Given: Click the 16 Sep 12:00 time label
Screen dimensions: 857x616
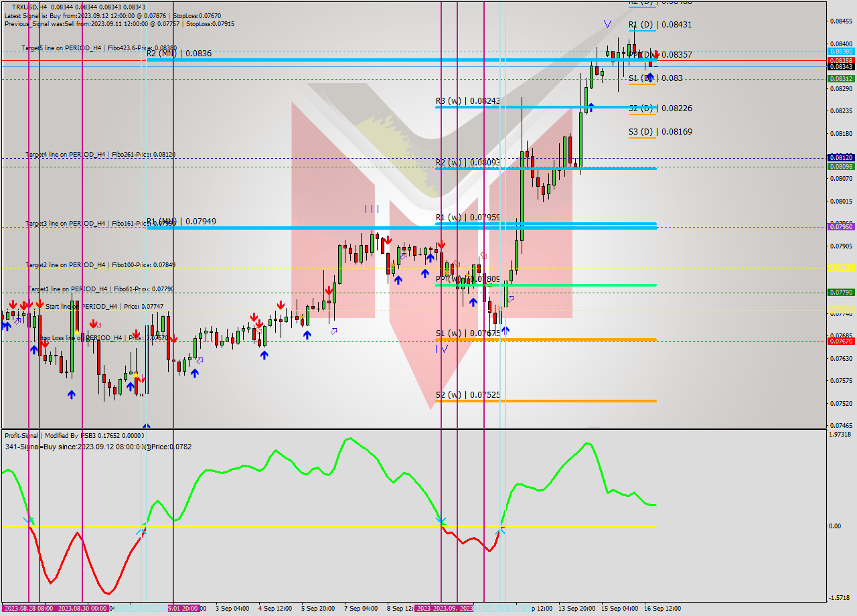Looking at the screenshot, I should coord(663,609).
